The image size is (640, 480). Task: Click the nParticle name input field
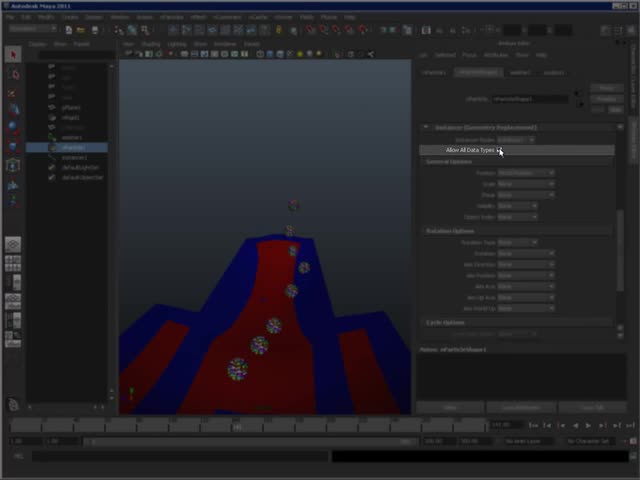coord(530,99)
